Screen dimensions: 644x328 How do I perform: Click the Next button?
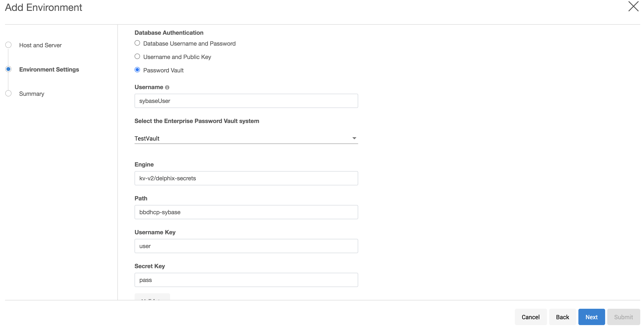591,317
